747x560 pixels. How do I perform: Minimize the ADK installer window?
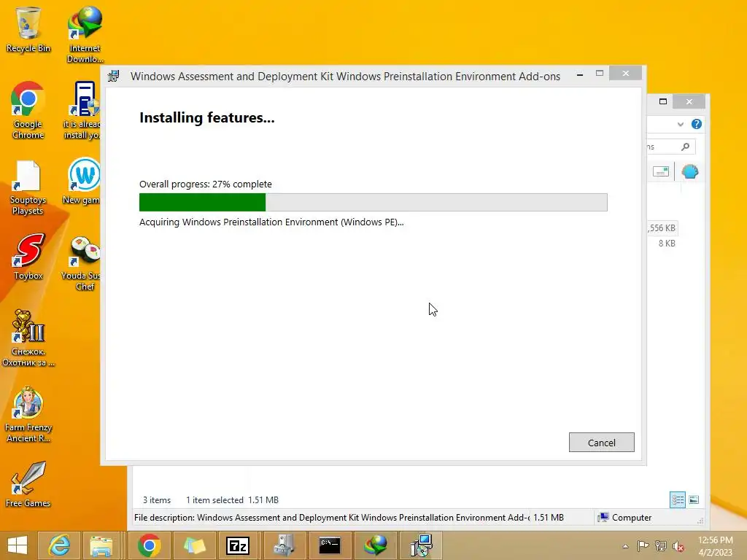point(580,74)
